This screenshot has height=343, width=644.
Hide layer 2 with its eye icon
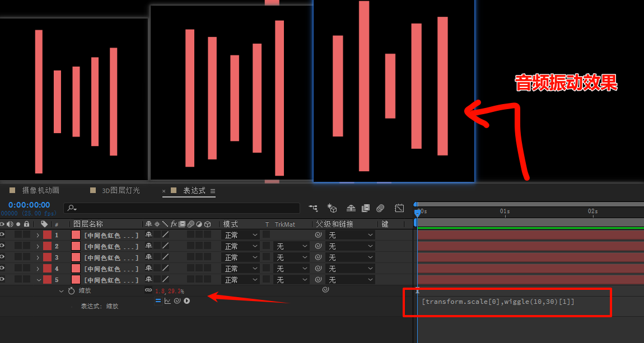tap(2, 246)
